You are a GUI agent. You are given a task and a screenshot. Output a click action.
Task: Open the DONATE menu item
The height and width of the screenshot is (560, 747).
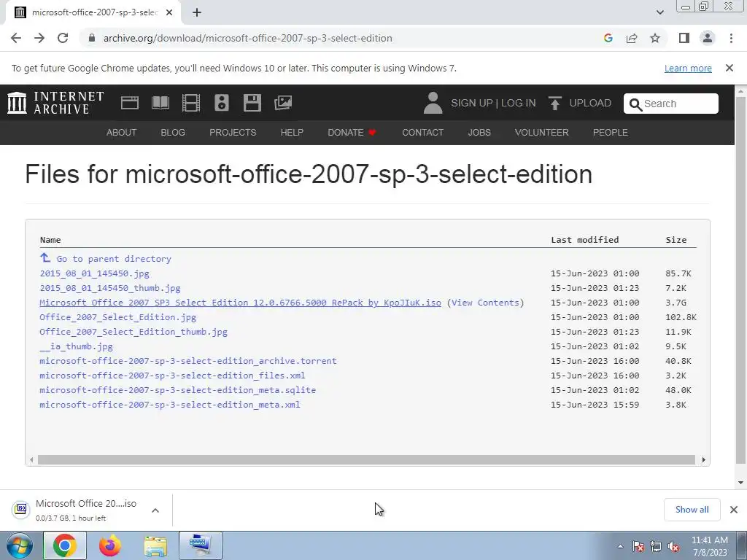click(x=352, y=133)
